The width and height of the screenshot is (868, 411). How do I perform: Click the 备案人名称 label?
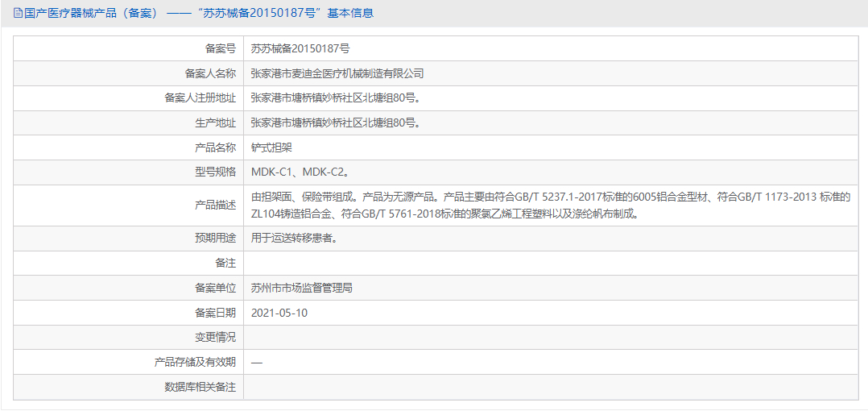[210, 73]
